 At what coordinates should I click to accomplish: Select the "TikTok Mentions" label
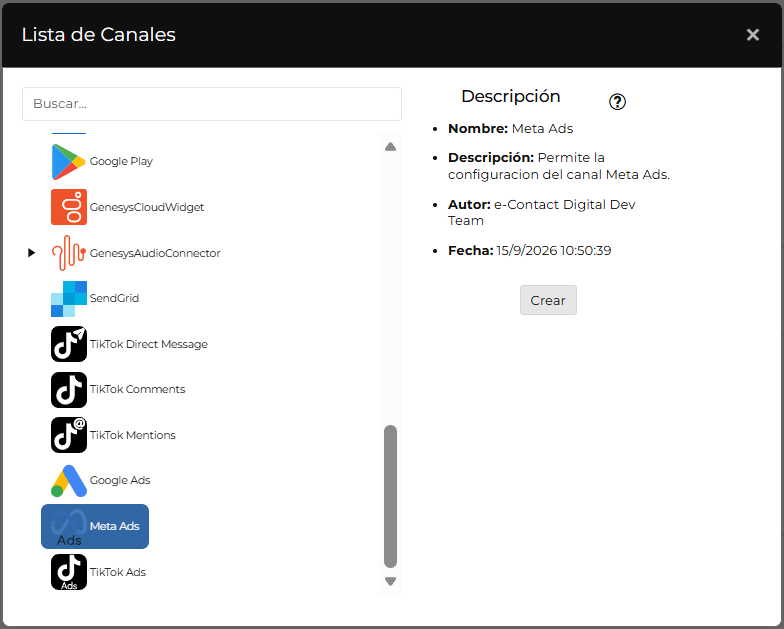pyautogui.click(x=132, y=435)
